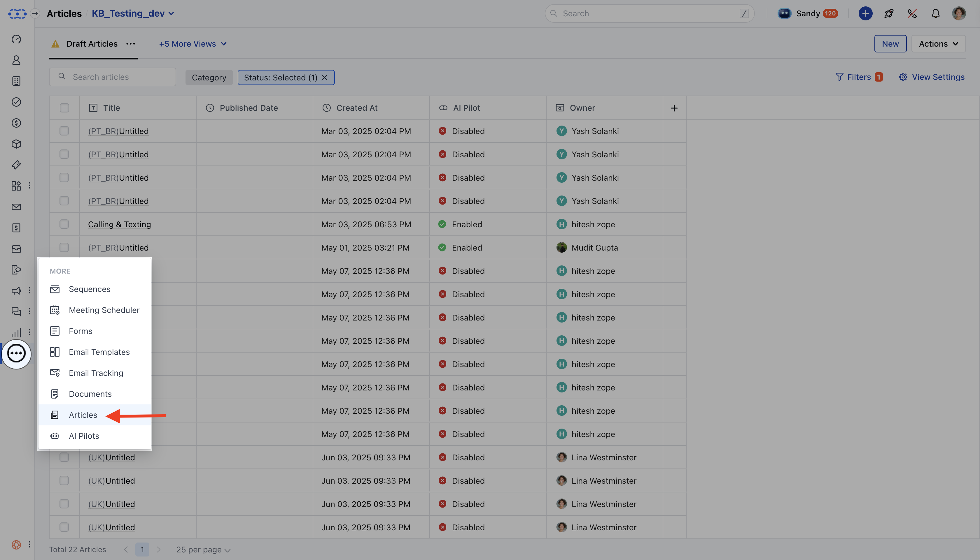Click the rocket icon in top bar
980x560 pixels.
(889, 13)
